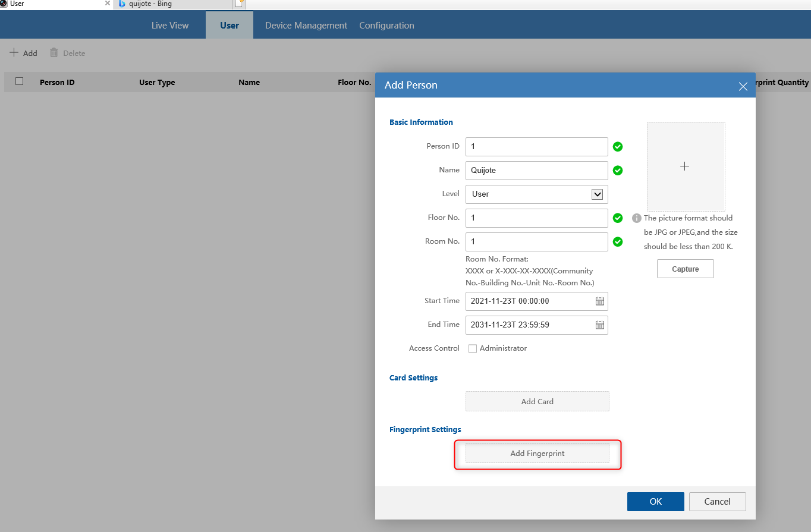Click the Add plus icon in toolbar
811x532 pixels.
14,53
